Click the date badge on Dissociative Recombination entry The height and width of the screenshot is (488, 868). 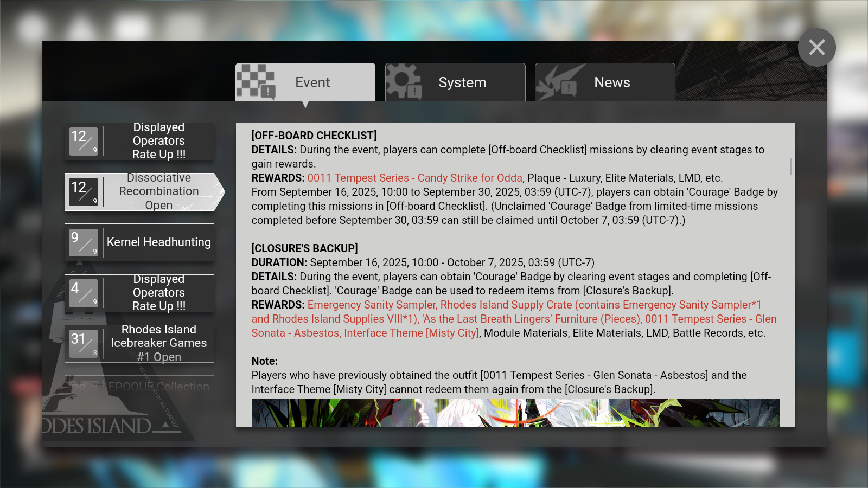pos(84,192)
